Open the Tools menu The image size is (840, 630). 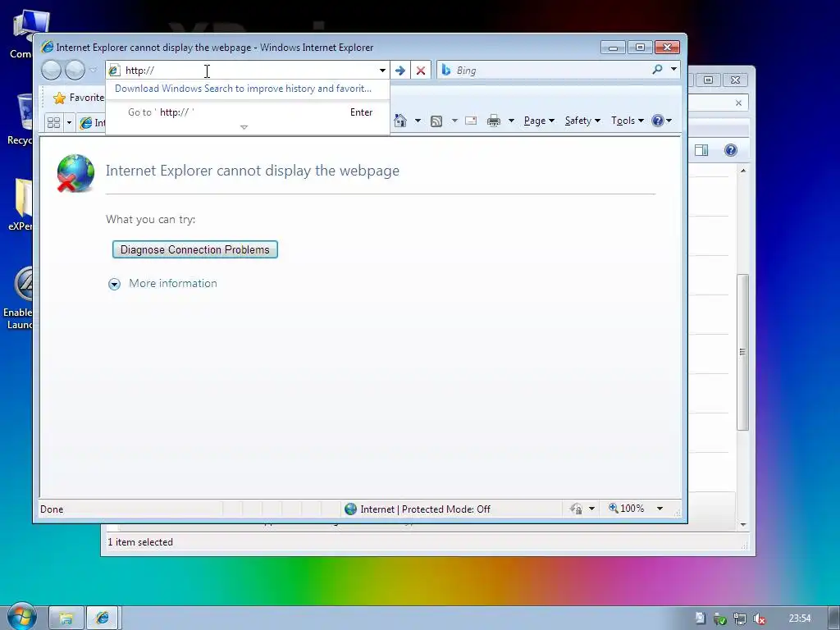(x=628, y=121)
